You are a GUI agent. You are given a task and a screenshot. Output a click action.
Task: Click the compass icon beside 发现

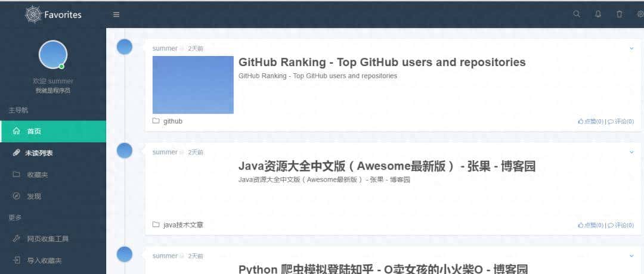click(17, 196)
